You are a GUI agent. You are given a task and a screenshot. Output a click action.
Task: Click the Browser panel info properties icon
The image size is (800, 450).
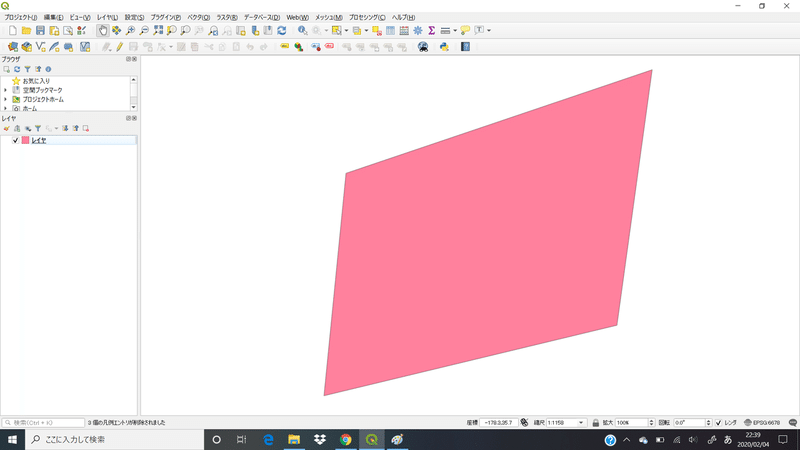(48, 69)
